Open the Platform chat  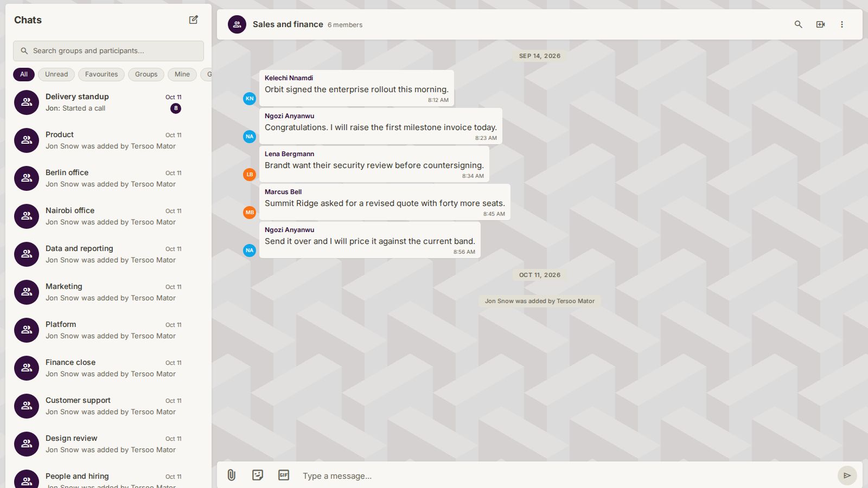[x=108, y=330]
